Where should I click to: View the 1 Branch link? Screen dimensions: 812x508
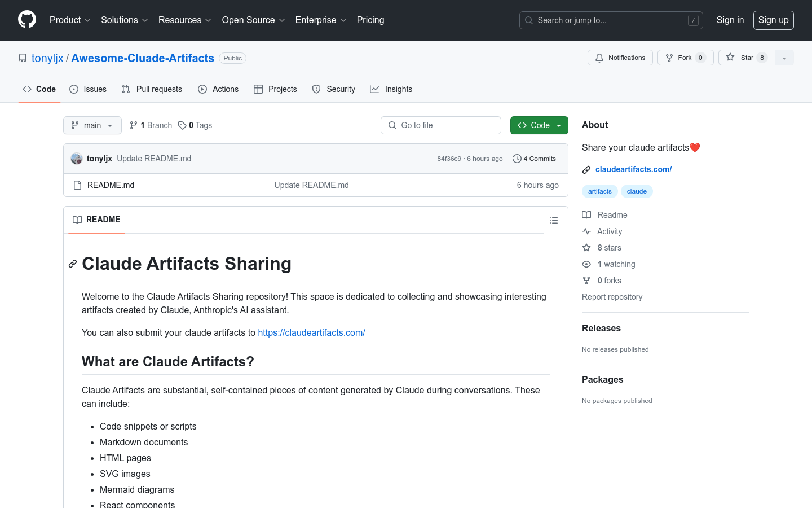click(x=151, y=125)
